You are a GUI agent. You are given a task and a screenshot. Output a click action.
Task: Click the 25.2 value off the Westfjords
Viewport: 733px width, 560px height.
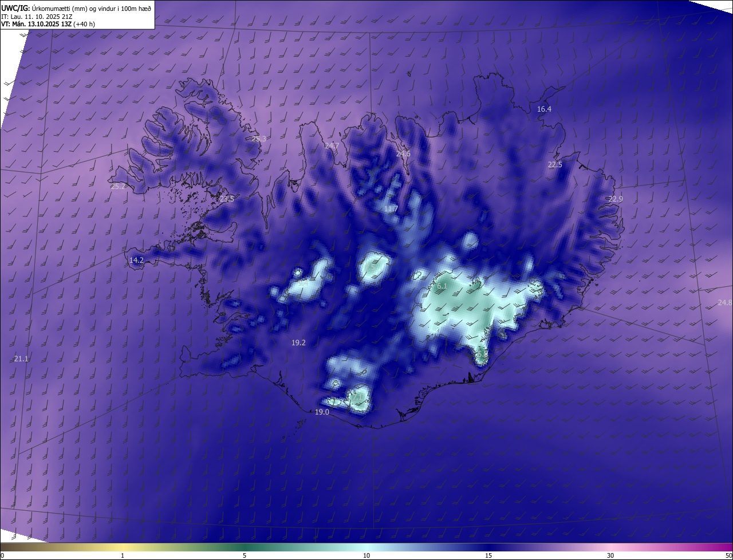click(118, 186)
